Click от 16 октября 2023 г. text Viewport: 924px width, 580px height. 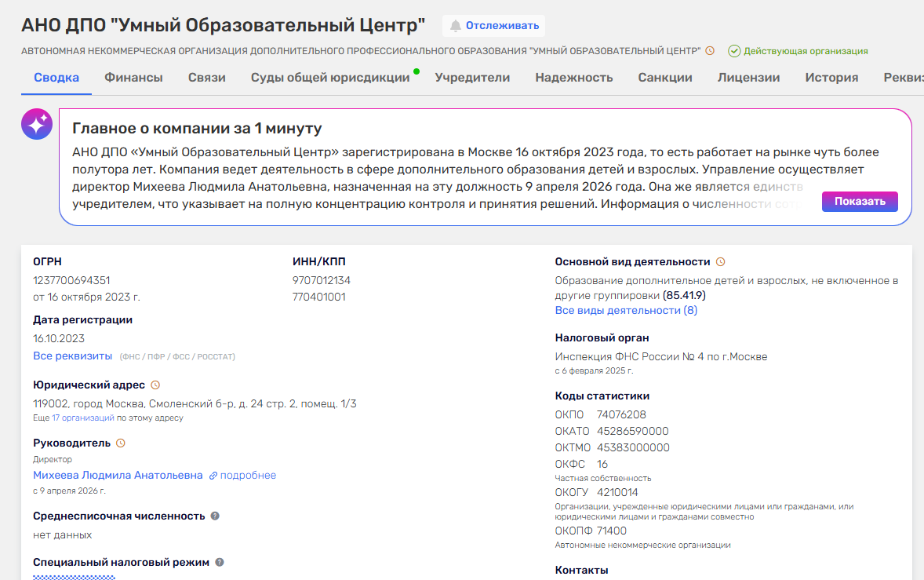pyautogui.click(x=86, y=297)
